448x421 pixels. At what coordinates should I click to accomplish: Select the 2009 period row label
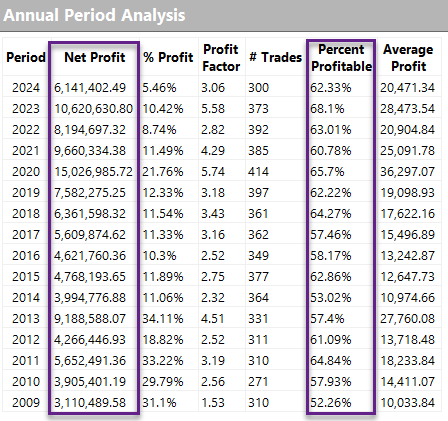tap(26, 403)
